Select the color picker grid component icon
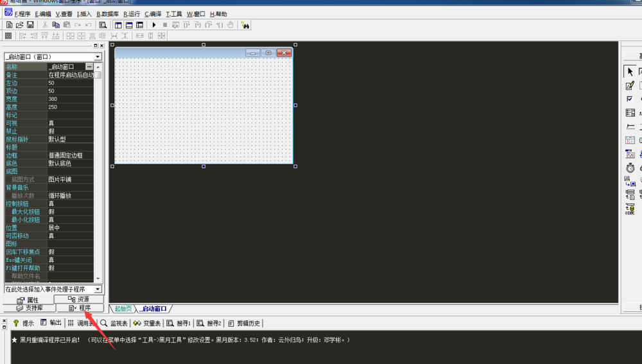 point(630,154)
